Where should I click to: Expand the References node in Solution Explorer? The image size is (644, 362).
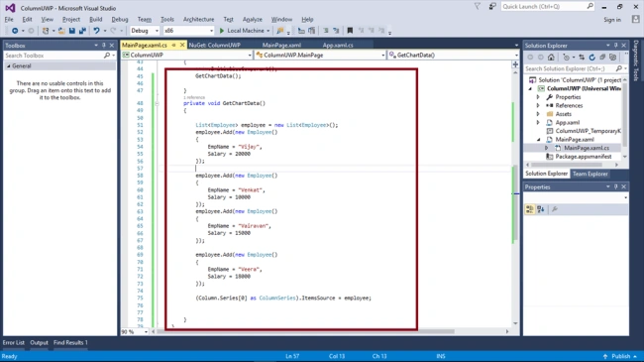point(538,106)
